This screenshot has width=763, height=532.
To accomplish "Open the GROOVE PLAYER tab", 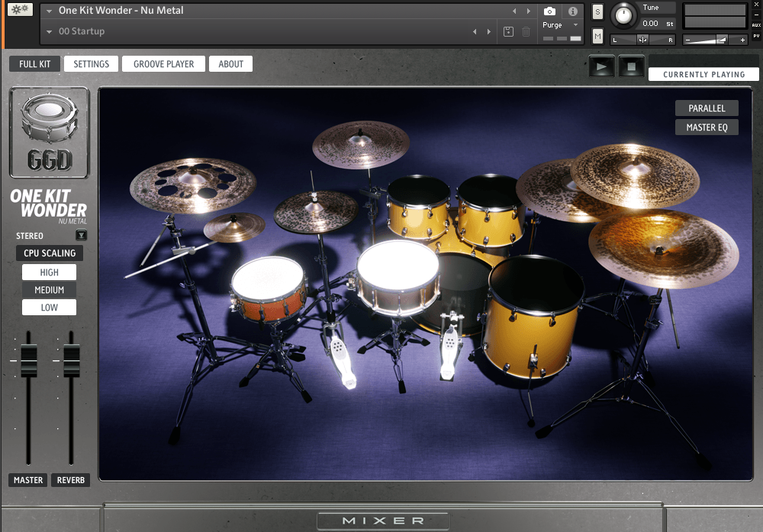I will tap(163, 64).
